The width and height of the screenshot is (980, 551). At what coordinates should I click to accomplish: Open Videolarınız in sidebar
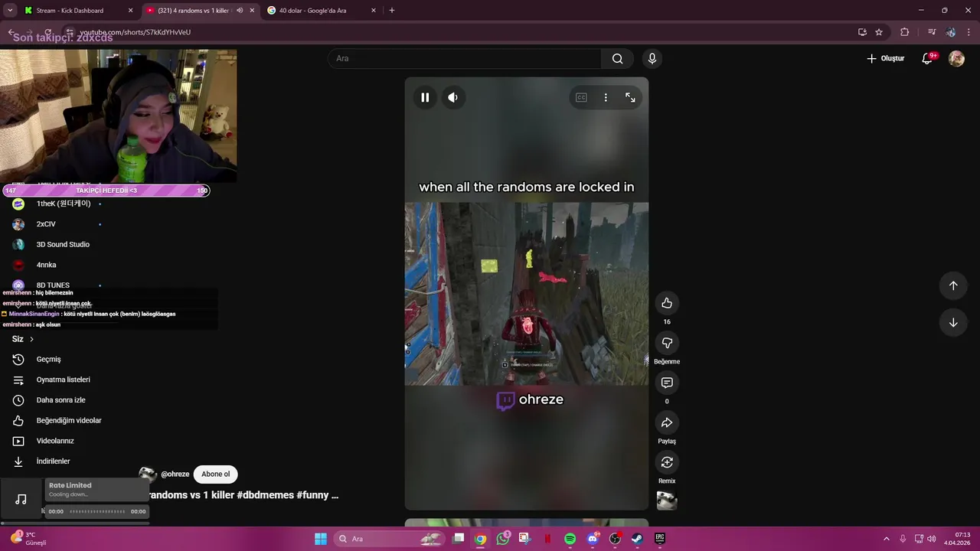55,441
